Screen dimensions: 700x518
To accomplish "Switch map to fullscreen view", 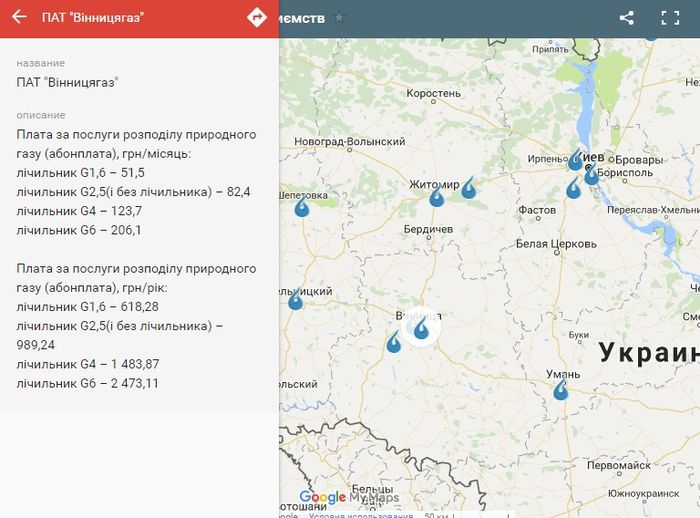I will pyautogui.click(x=670, y=18).
